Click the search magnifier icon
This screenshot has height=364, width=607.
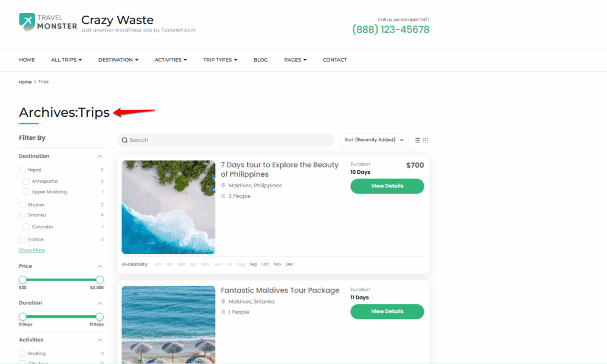coord(124,141)
